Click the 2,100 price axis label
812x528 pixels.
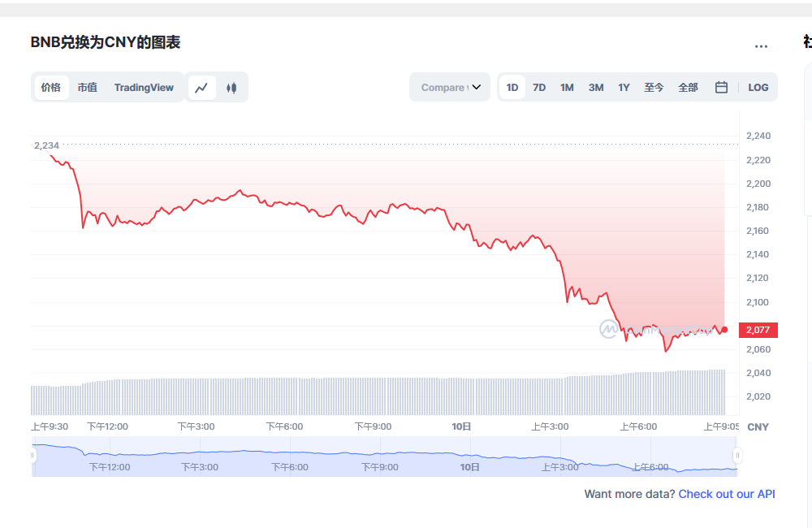[758, 302]
